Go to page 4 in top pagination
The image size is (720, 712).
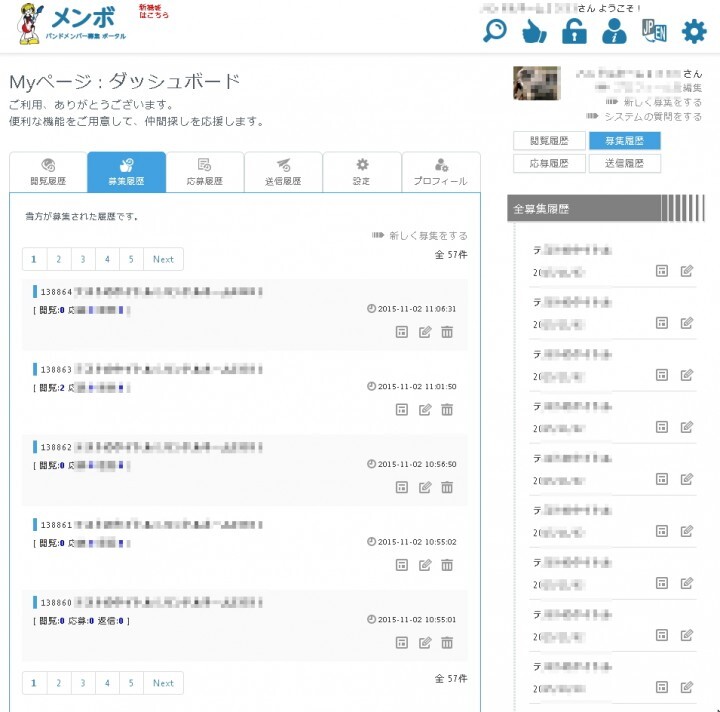coord(107,259)
